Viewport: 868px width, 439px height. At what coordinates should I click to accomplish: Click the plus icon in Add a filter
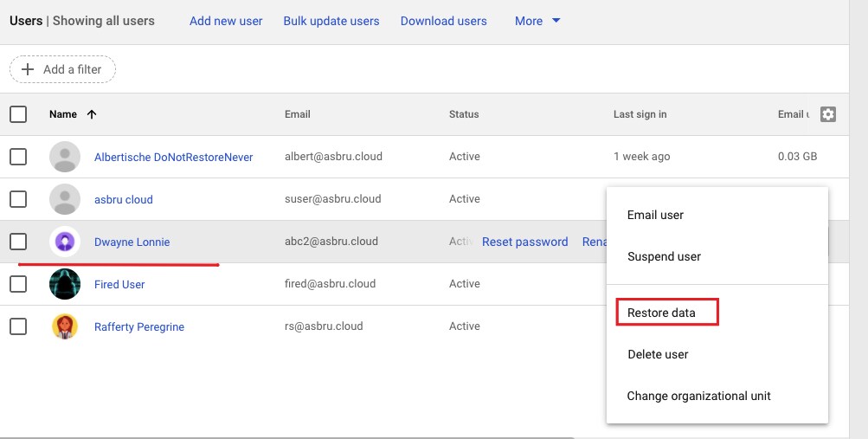tap(28, 69)
